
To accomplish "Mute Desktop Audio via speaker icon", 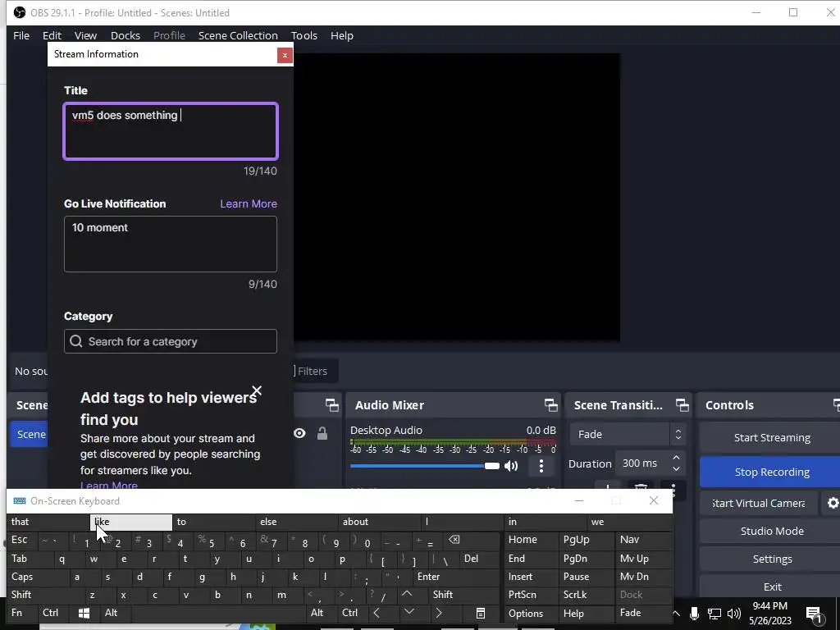I will (511, 466).
